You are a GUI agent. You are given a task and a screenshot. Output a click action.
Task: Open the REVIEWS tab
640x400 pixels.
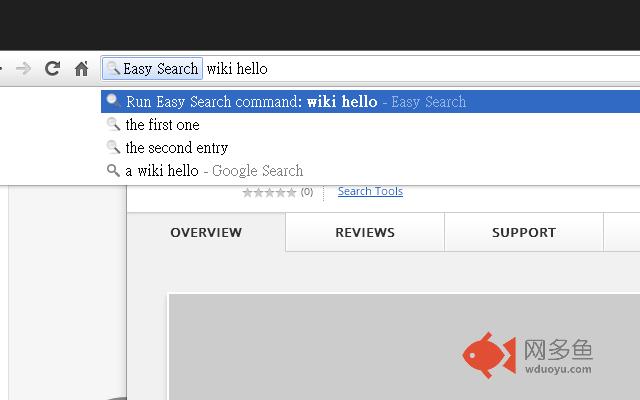[x=365, y=233]
